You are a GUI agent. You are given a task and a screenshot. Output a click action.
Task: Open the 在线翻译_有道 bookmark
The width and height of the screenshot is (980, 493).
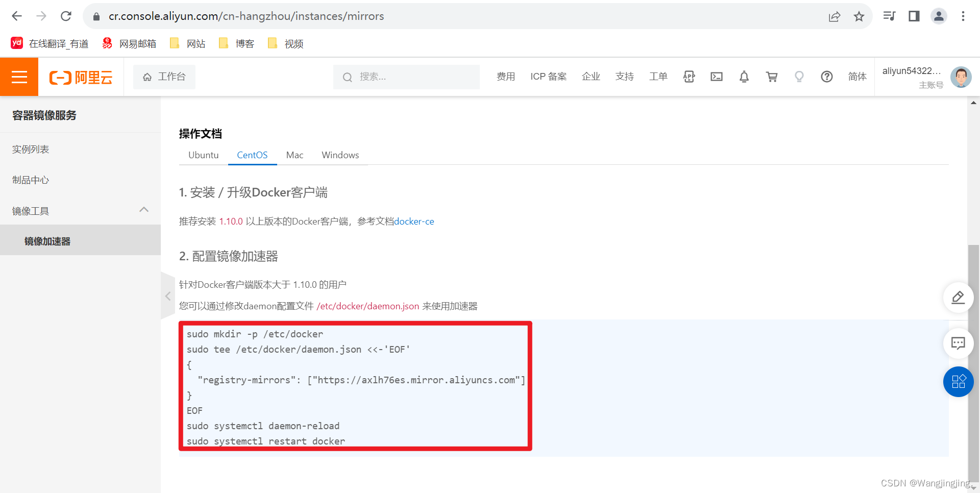[x=50, y=43]
